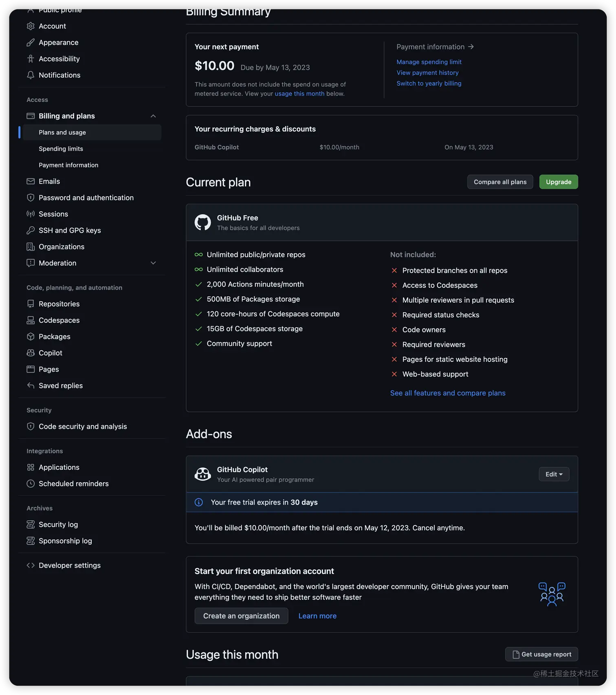
Task: Click the GitHub Octocat logo in plan card
Action: tap(203, 222)
